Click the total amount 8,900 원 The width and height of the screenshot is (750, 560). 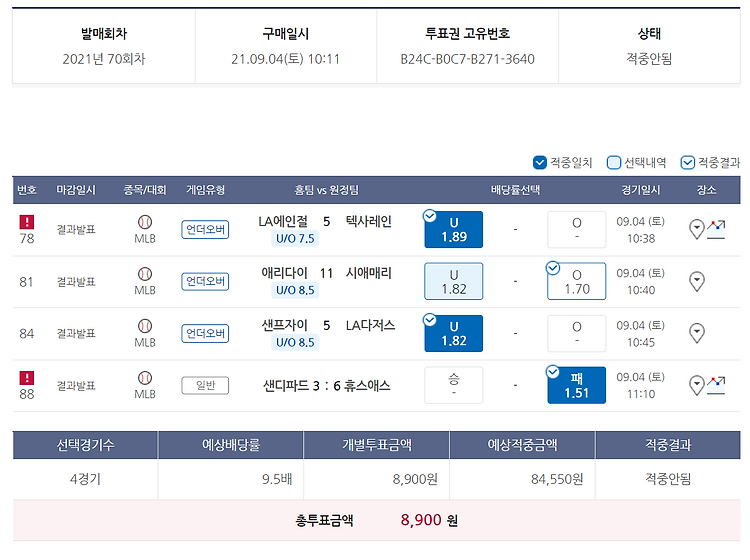pos(429,520)
